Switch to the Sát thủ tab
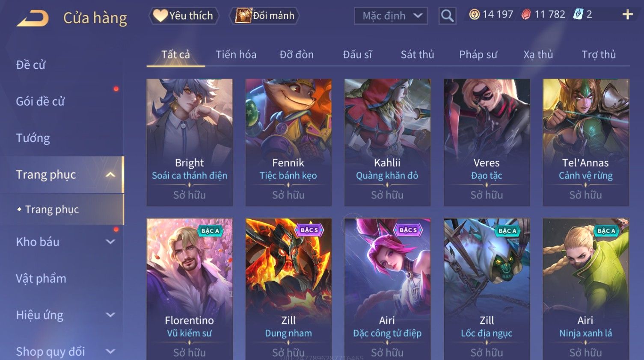Screen dimensions: 644x360 tap(417, 55)
